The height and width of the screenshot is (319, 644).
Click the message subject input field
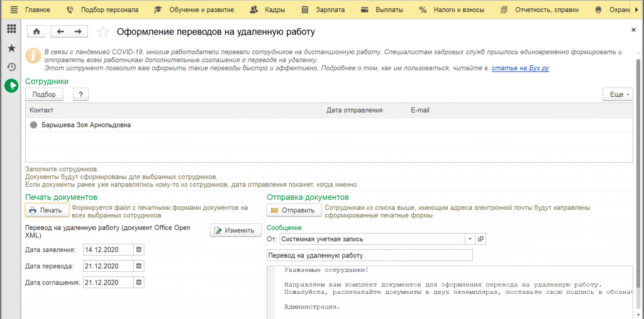(369, 256)
